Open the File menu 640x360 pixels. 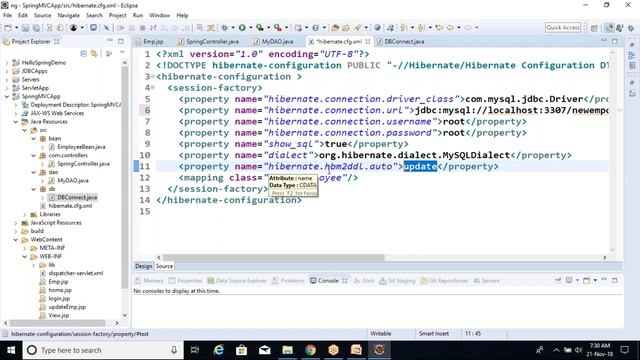pyautogui.click(x=7, y=15)
